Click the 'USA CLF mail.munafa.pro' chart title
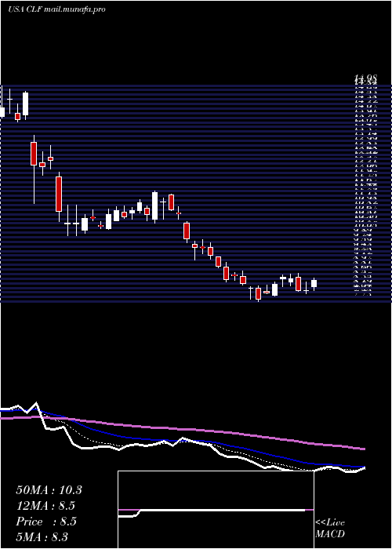The image size is (392, 549). point(56,9)
